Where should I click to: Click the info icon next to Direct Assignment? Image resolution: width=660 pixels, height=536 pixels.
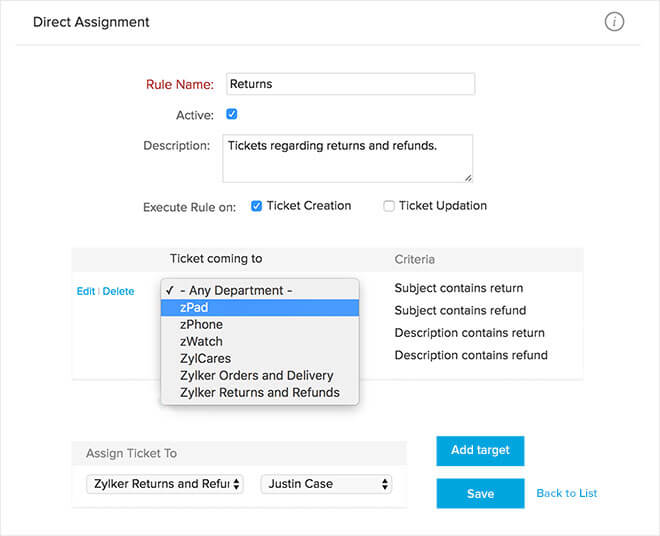[614, 22]
